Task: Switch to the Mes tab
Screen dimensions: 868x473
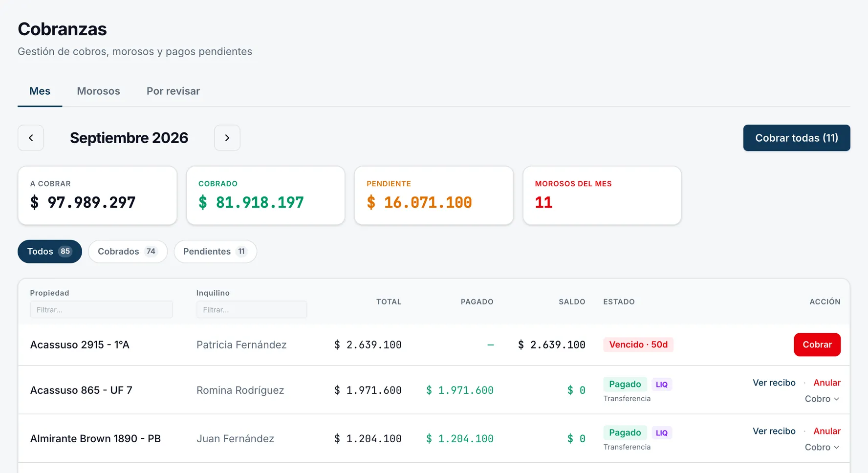Action: click(x=40, y=91)
